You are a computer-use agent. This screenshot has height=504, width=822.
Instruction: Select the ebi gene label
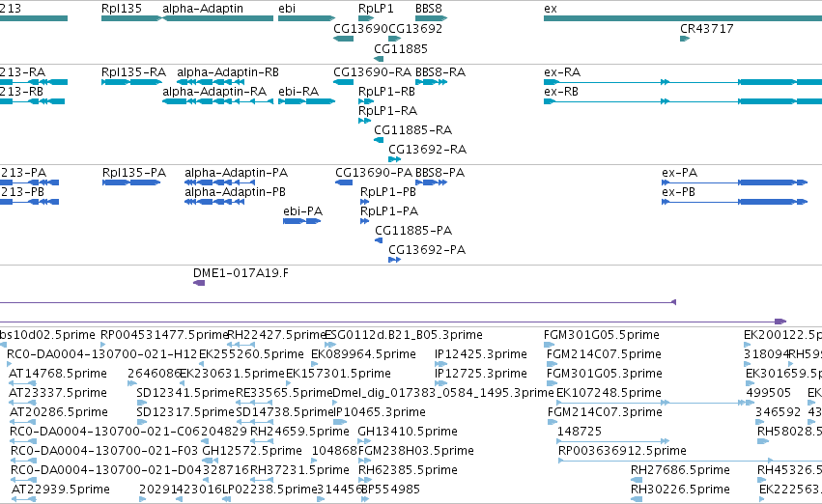287,9
